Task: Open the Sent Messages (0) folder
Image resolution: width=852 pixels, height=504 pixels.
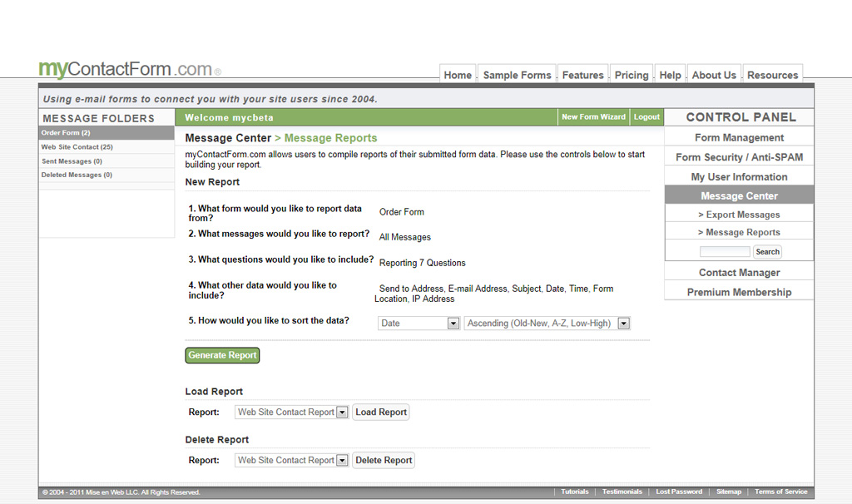Action: click(106, 161)
